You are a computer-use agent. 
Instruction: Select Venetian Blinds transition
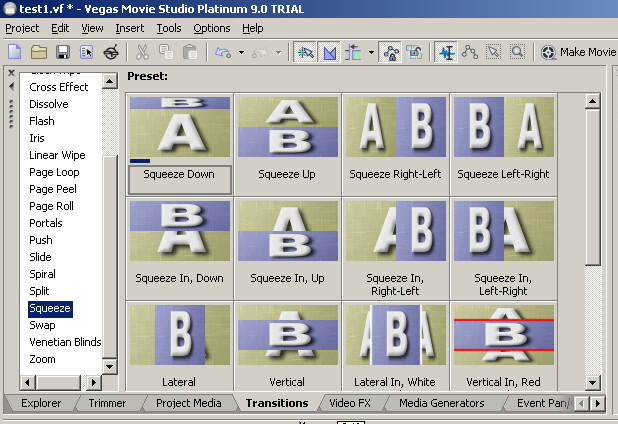(x=65, y=342)
